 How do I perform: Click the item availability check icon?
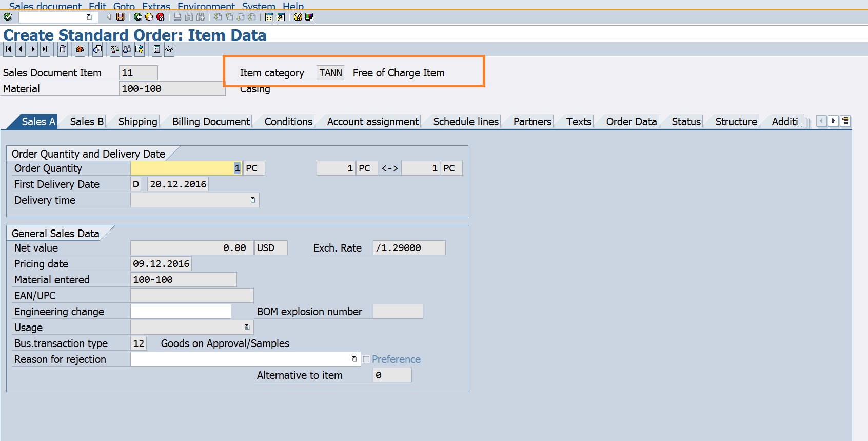pos(115,49)
